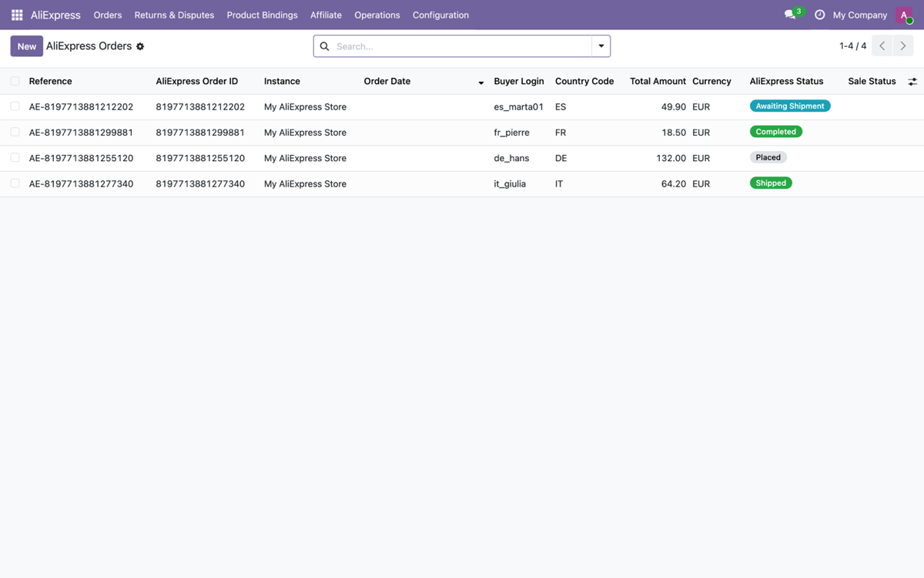
Task: Click buyer login it_giulia
Action: 510,184
